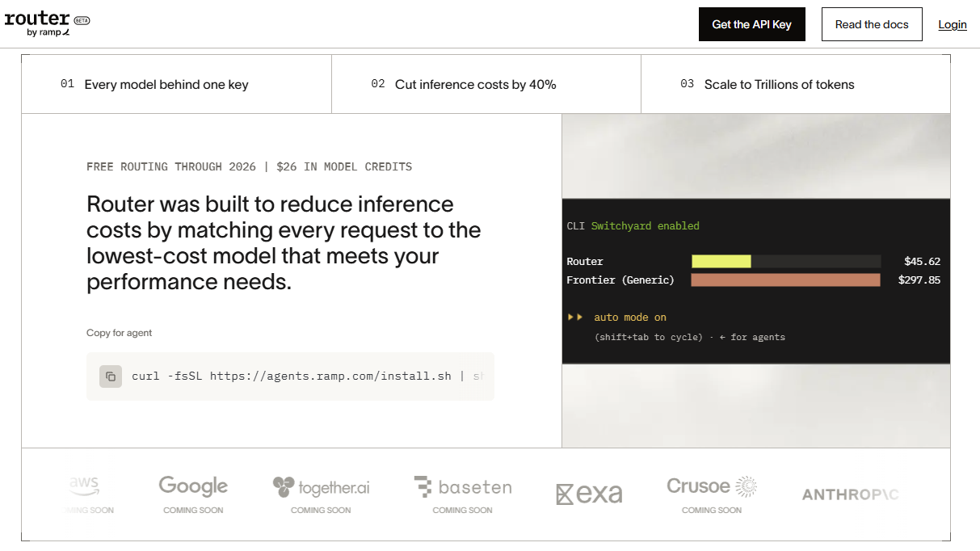Viewport: 980px width, 551px height.
Task: Click the baseten logo
Action: (x=462, y=487)
